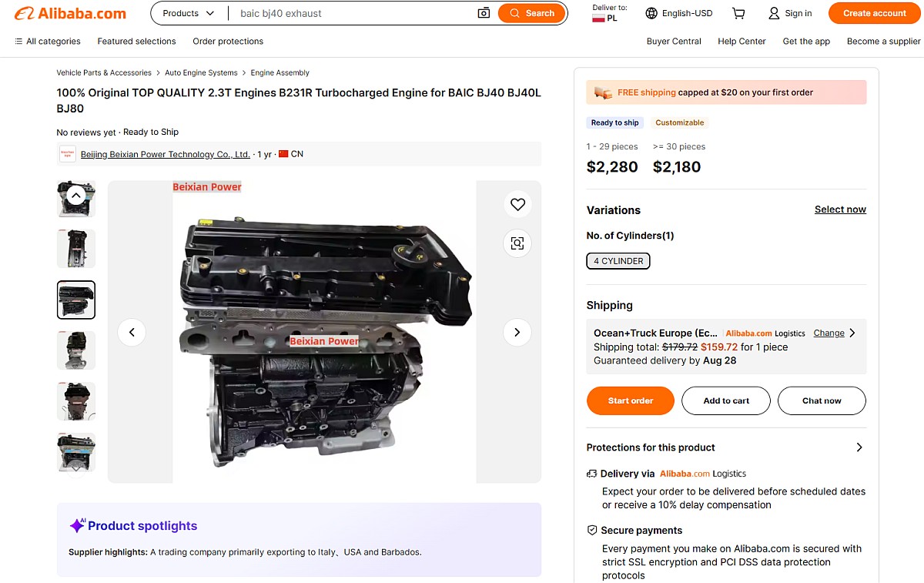Show previous product image with left arrow
The image size is (924, 583).
[x=132, y=332]
